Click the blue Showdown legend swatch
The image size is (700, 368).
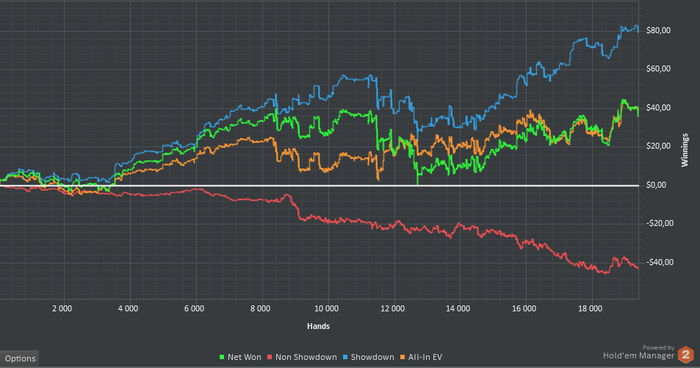click(345, 357)
